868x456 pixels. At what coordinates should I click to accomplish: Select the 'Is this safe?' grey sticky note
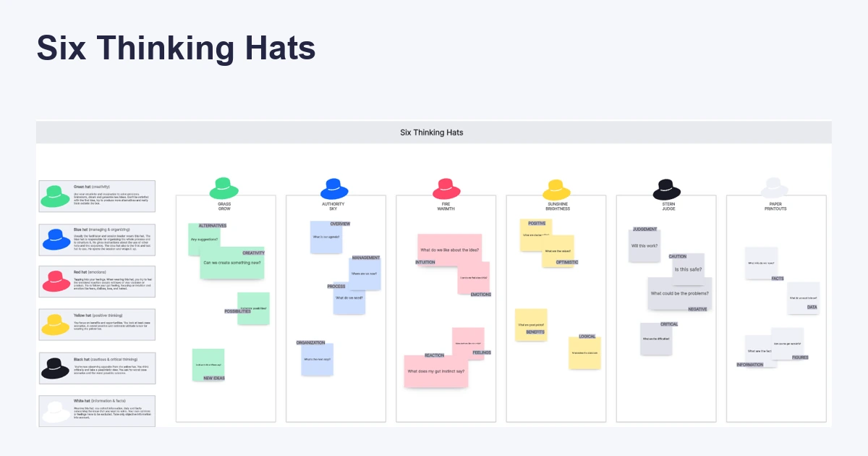688,269
